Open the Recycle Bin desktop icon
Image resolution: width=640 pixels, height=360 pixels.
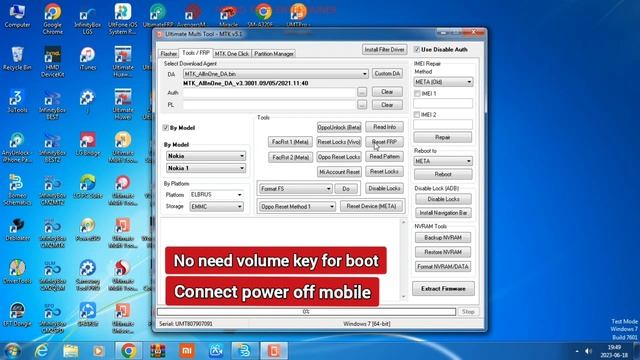[x=17, y=59]
